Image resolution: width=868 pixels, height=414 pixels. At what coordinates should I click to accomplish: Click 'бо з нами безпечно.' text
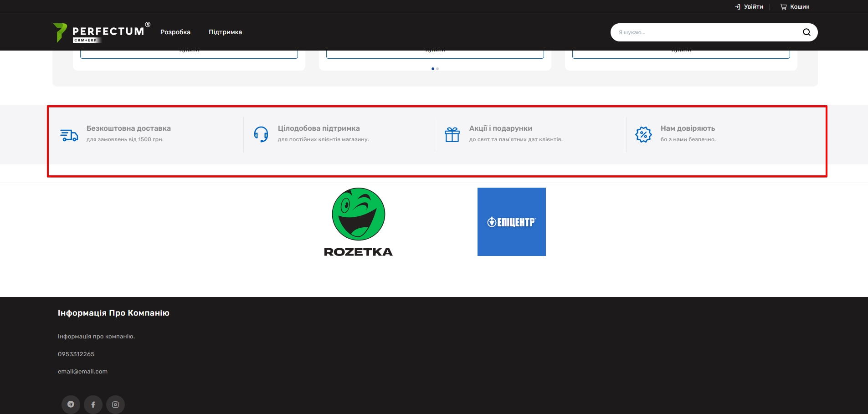(688, 139)
